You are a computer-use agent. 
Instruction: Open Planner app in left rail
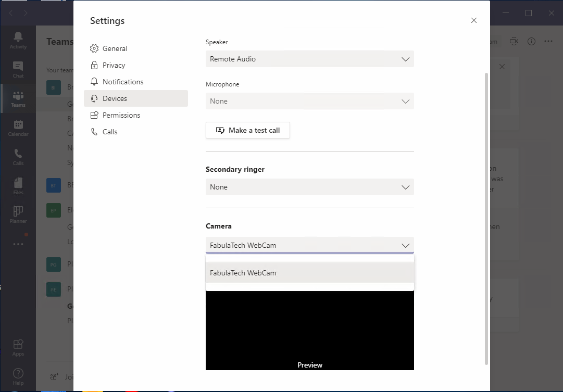point(18,214)
